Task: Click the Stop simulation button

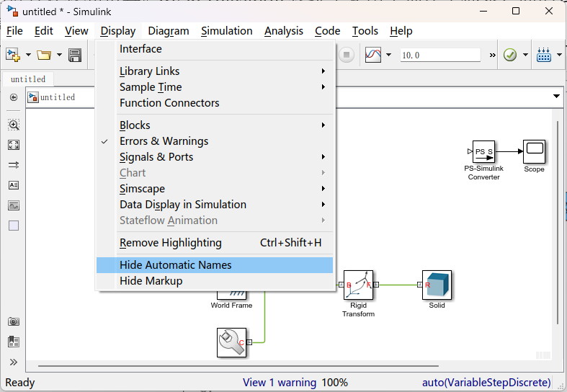Action: (347, 55)
